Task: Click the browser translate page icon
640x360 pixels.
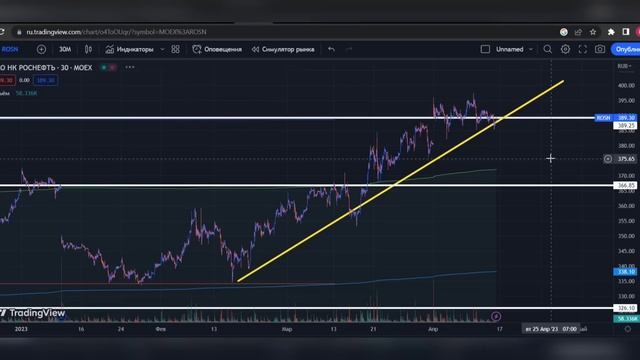Action: (564, 32)
